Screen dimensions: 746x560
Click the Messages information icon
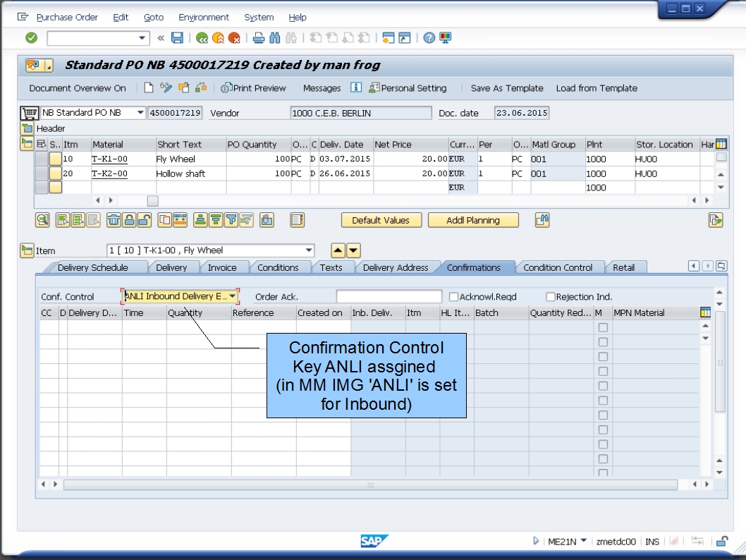[x=356, y=87]
